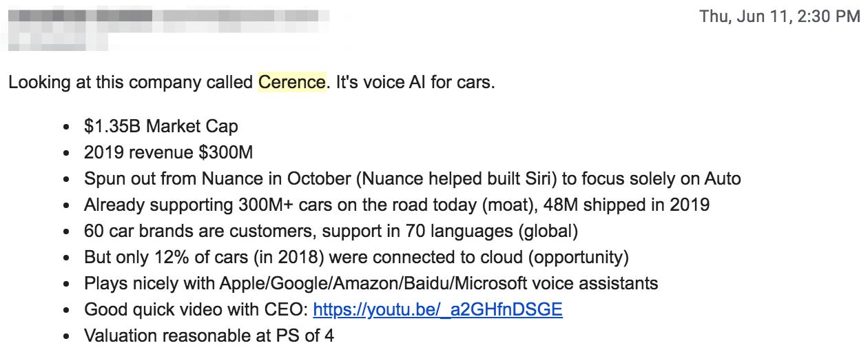This screenshot has height=361, width=868.
Task: Click the highlighted word Cerence
Action: 291,83
